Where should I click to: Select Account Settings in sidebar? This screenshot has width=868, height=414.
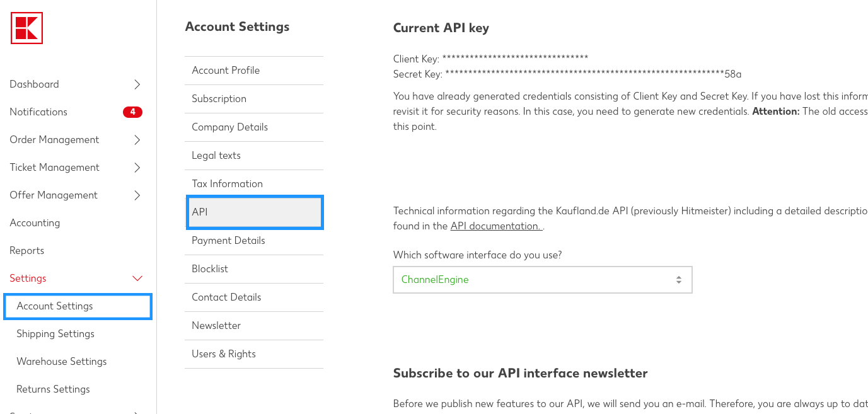click(x=78, y=306)
